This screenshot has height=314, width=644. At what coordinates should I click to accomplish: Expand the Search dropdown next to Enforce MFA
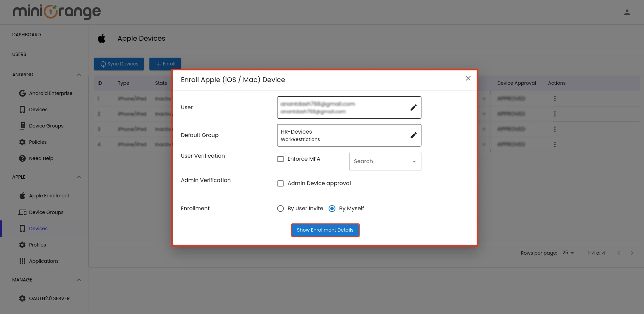(414, 161)
